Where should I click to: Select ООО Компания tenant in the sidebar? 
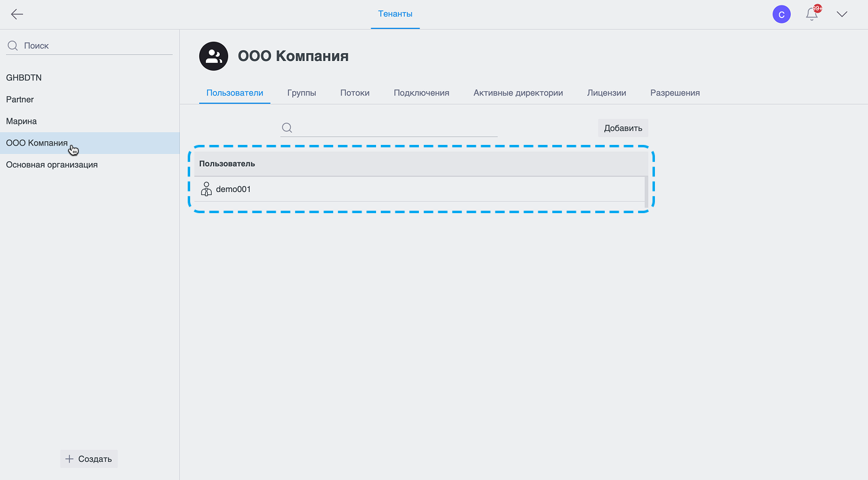tap(89, 143)
